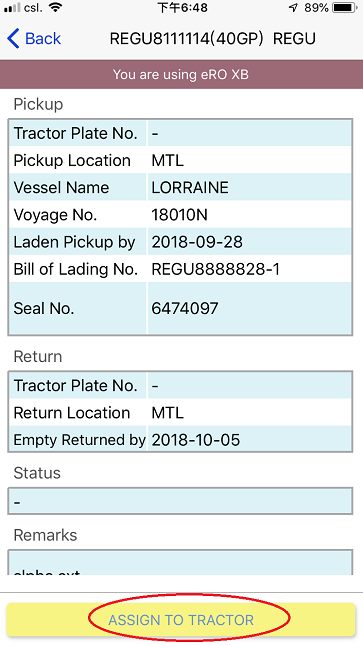363x645 pixels.
Task: Tap the cellular signal bars icon
Action: [12, 8]
